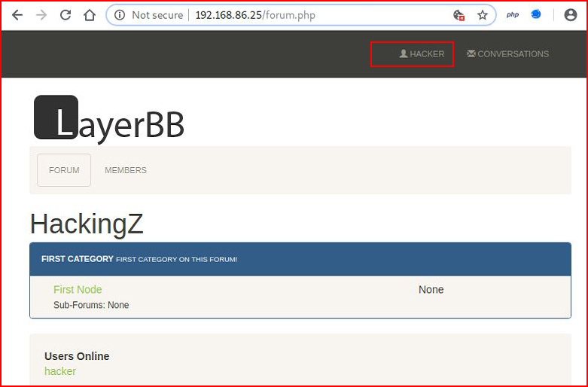The height and width of the screenshot is (387, 588).
Task: Click the blocked cookies icon in address bar
Action: pyautogui.click(x=459, y=15)
